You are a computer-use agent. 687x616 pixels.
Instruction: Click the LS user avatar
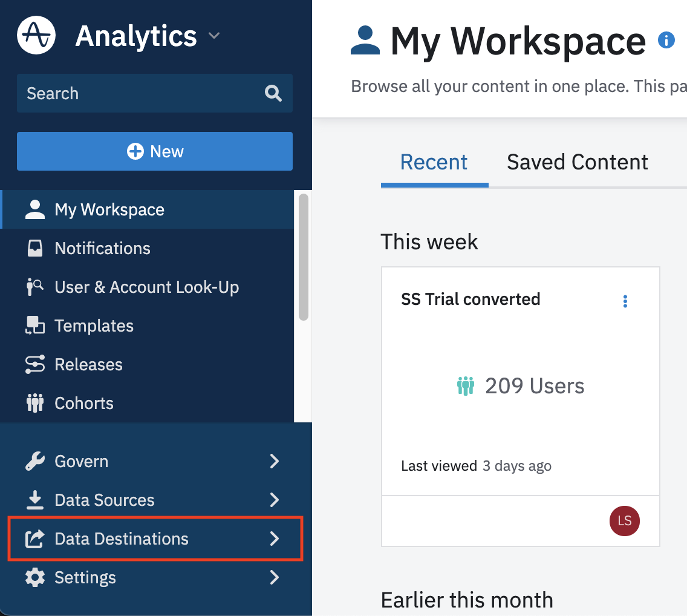(x=624, y=521)
